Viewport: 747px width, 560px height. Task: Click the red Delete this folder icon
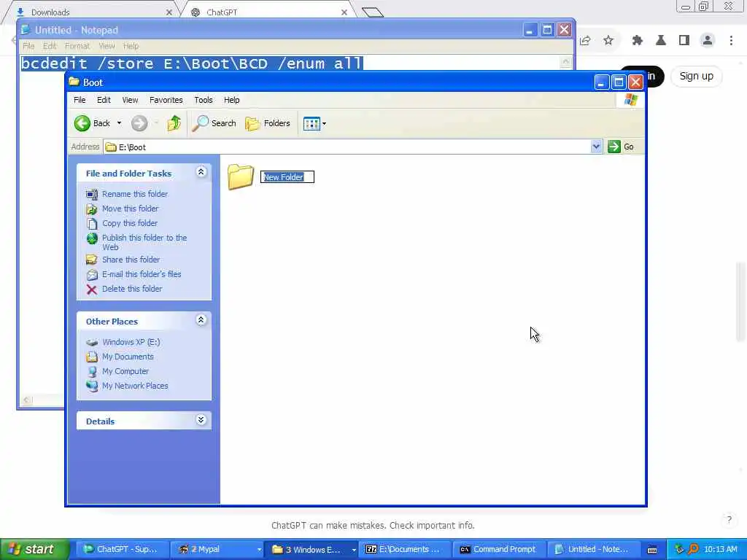pyautogui.click(x=92, y=289)
